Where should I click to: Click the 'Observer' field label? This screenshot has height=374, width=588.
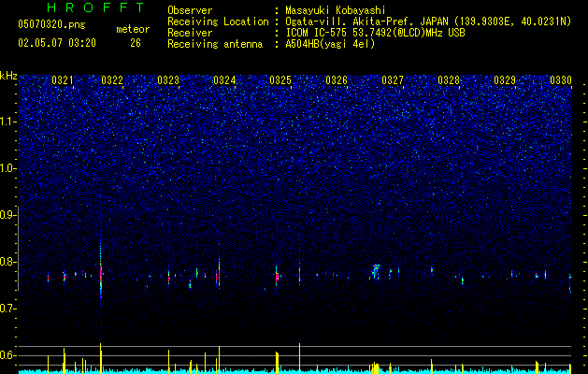pos(190,10)
